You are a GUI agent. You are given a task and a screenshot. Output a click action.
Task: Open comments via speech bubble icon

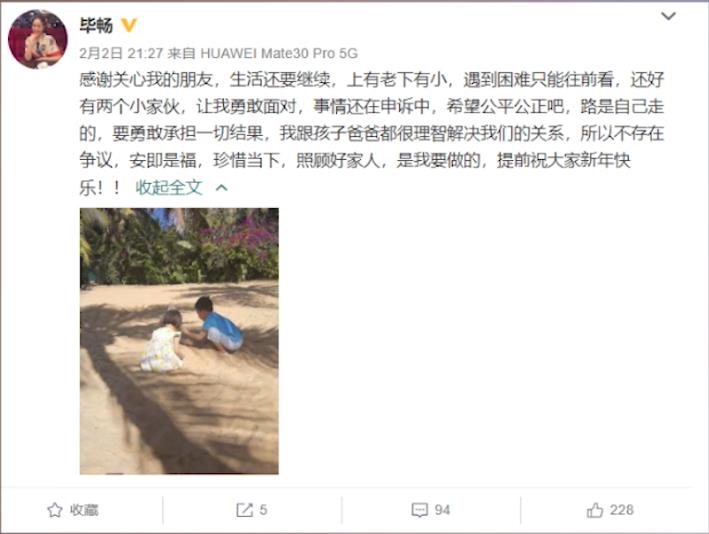coord(420,510)
